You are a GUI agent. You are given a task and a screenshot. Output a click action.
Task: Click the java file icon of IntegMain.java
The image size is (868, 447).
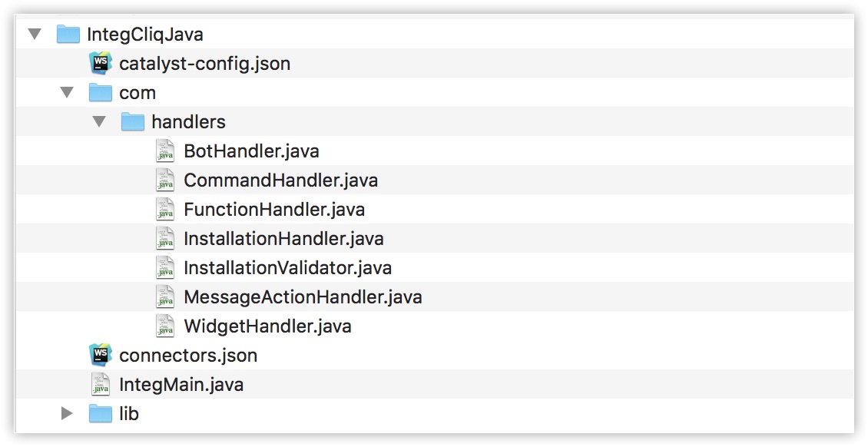pos(100,384)
